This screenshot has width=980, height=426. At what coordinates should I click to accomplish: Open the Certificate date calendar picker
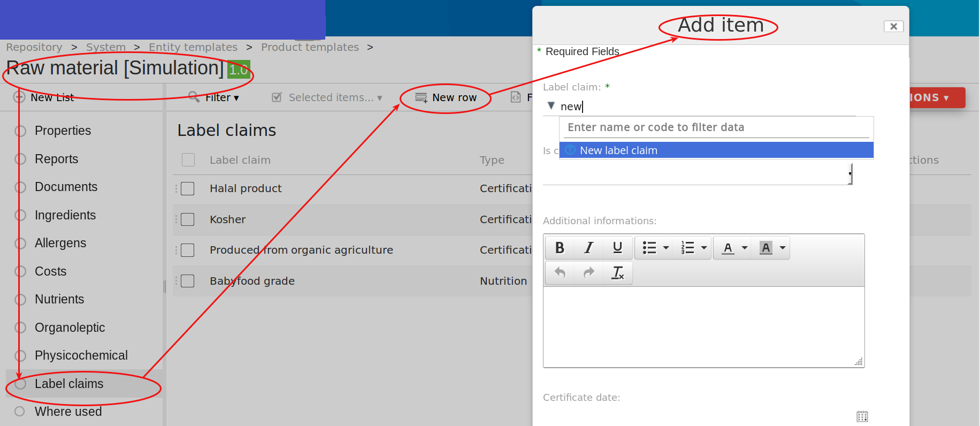tap(862, 416)
